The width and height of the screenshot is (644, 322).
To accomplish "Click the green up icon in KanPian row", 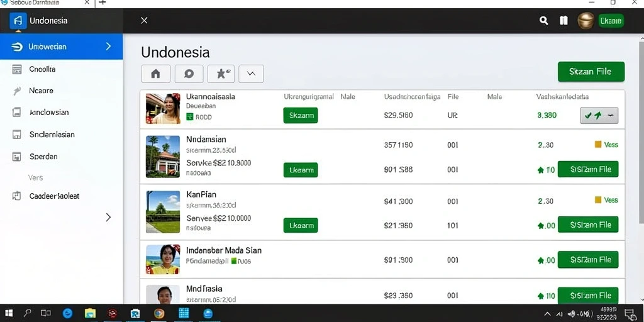I will [x=541, y=226].
